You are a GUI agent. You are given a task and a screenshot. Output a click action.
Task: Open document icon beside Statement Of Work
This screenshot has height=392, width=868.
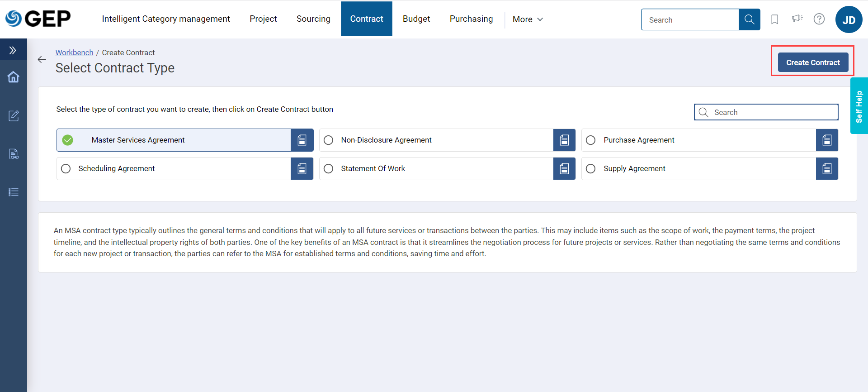564,169
